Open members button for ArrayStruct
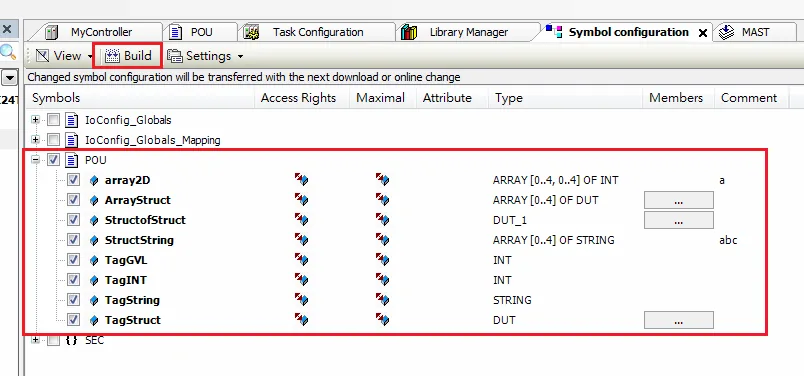 click(x=678, y=200)
